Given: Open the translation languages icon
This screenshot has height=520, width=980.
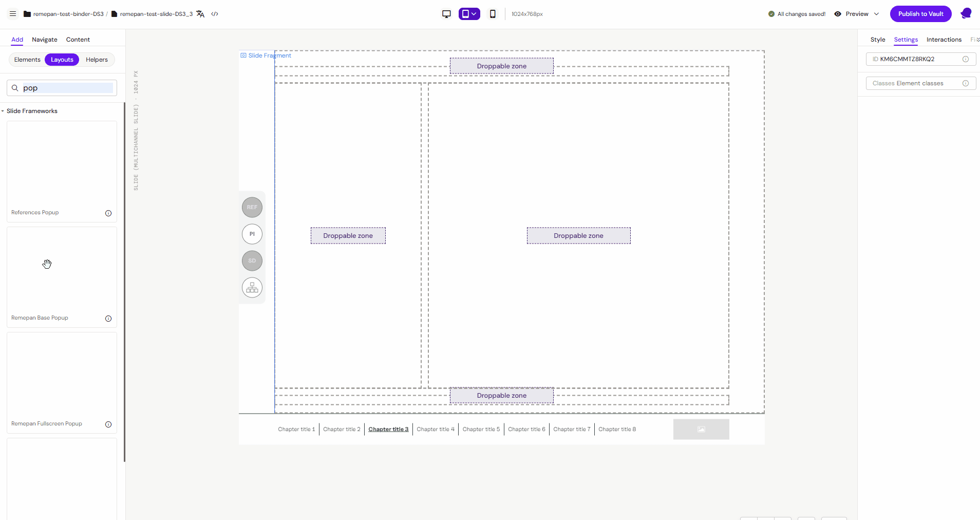Looking at the screenshot, I should [x=200, y=14].
